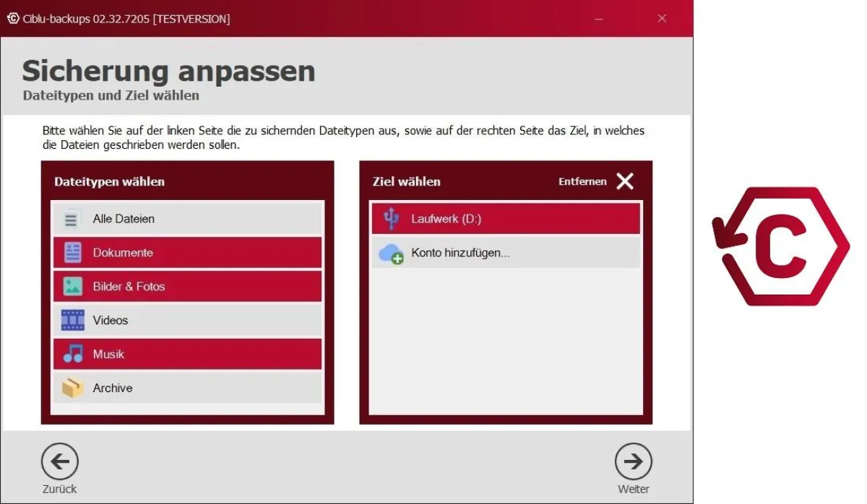Viewport: 867px width, 504px height.
Task: Click the Videos filmstrip icon
Action: pos(72,320)
